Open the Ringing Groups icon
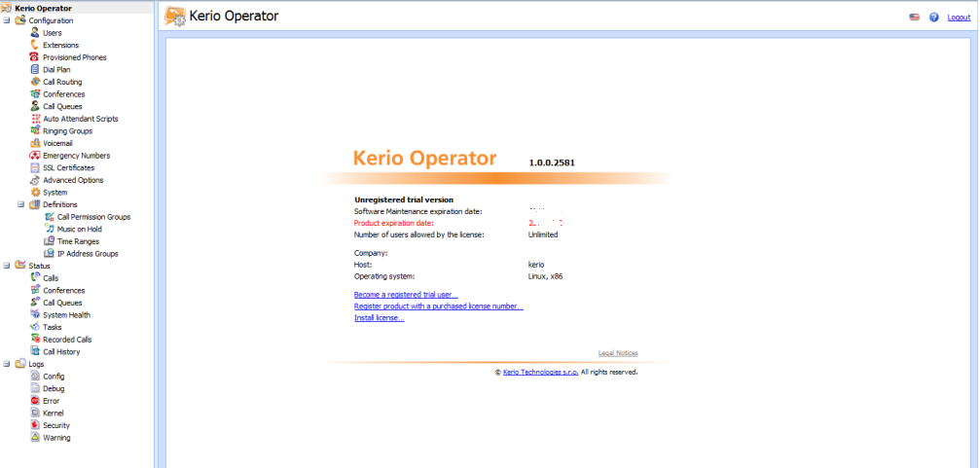This screenshot has height=468, width=980. pos(36,130)
